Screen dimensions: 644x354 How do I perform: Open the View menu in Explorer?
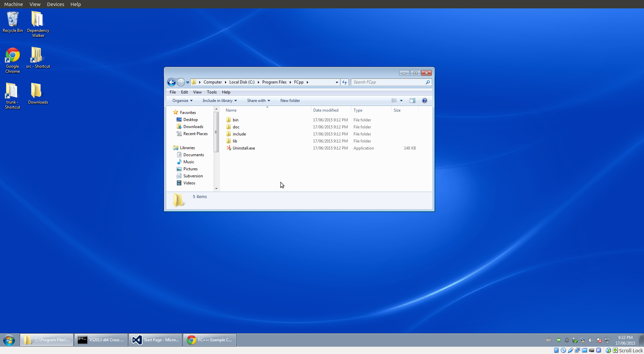click(x=197, y=92)
